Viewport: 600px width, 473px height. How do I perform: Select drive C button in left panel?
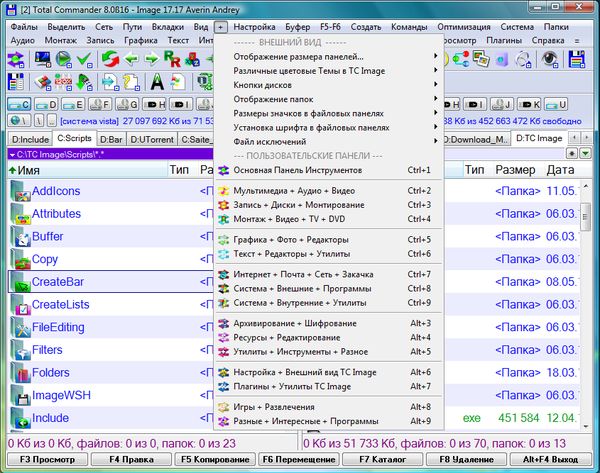tap(19, 104)
